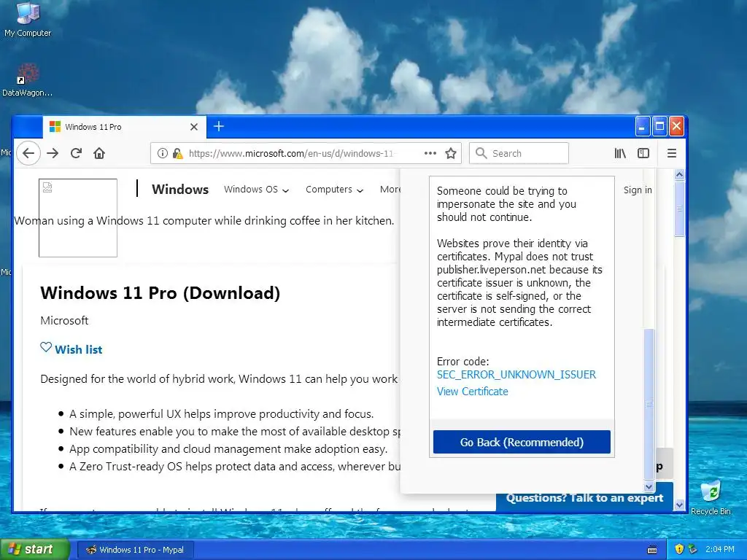Image resolution: width=747 pixels, height=560 pixels.
Task: Click SEC_ERROR_UNKNOWN_ISSUER error code link
Action: 516,375
